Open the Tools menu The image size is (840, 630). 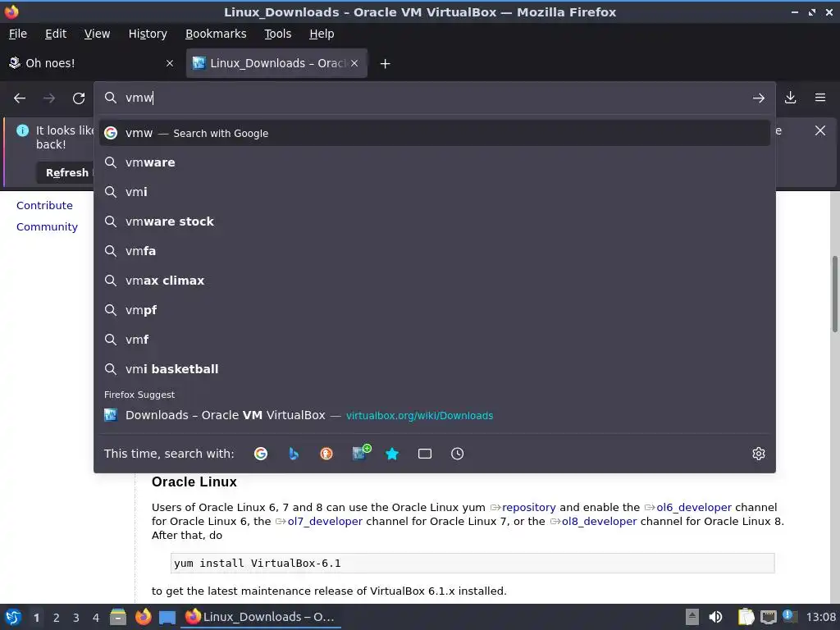click(277, 34)
